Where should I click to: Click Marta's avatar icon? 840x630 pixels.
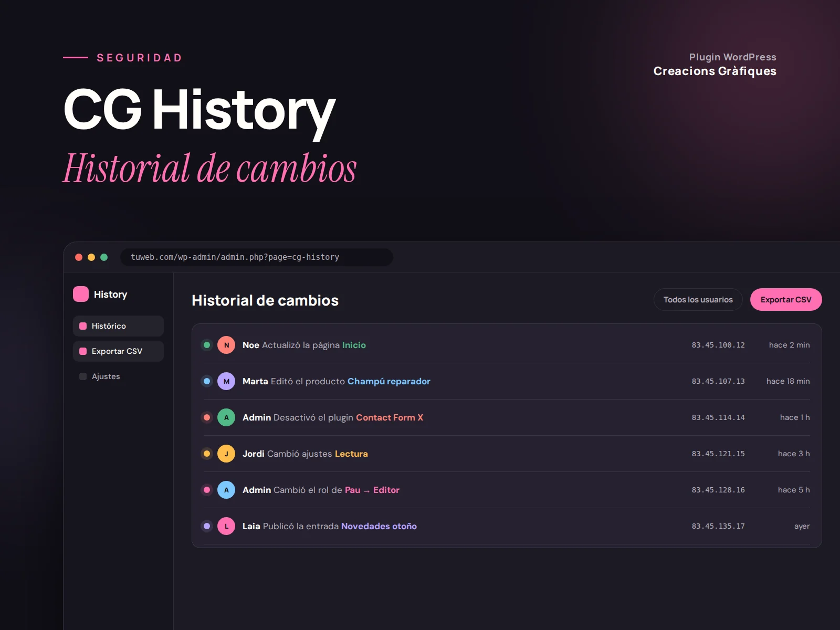(226, 381)
